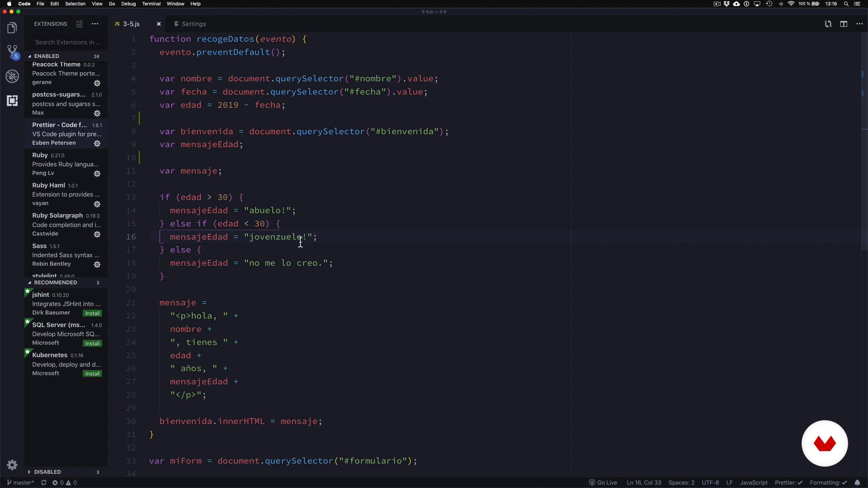Open the Apple menu
868x488 pixels.
tap(9, 4)
